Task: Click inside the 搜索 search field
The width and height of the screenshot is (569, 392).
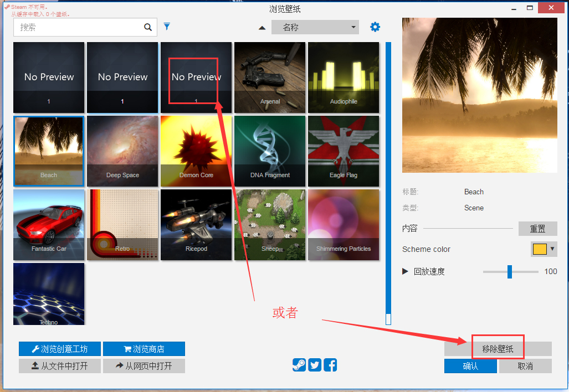Action: 85,27
